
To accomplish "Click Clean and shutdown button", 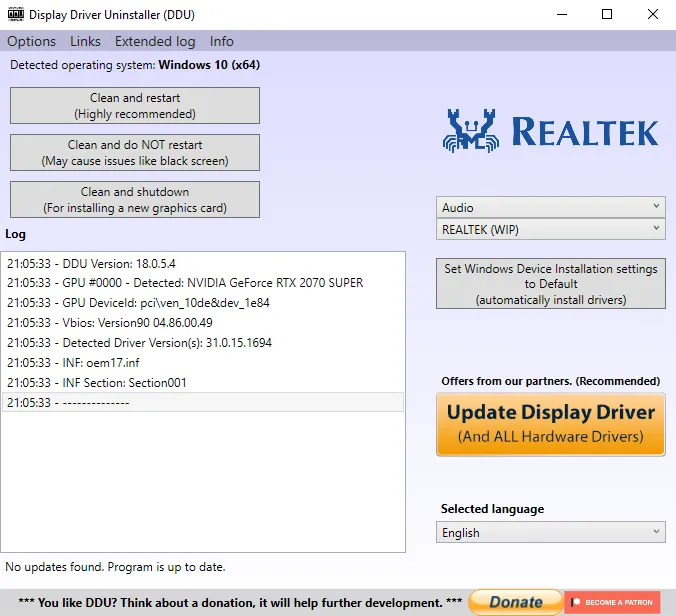I will click(134, 199).
